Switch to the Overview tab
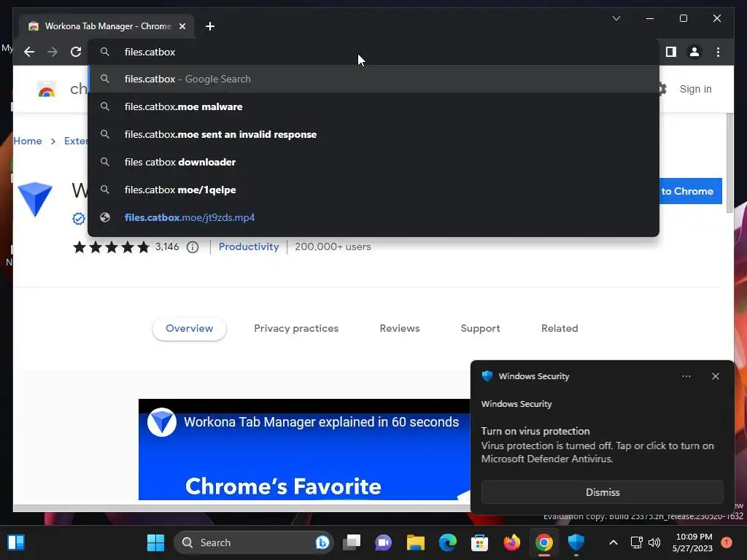 point(189,328)
